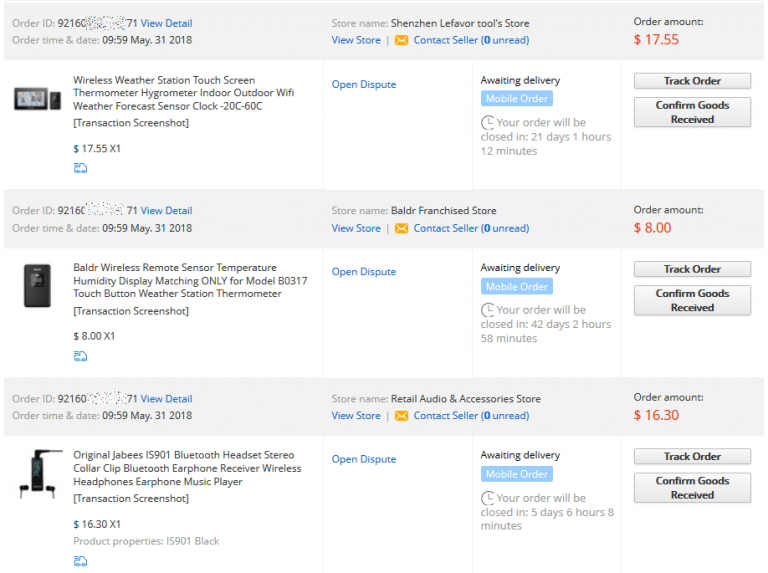Click envelope icon for Shenzhen Lefavor store
Screen dimensions: 768x573
point(401,40)
